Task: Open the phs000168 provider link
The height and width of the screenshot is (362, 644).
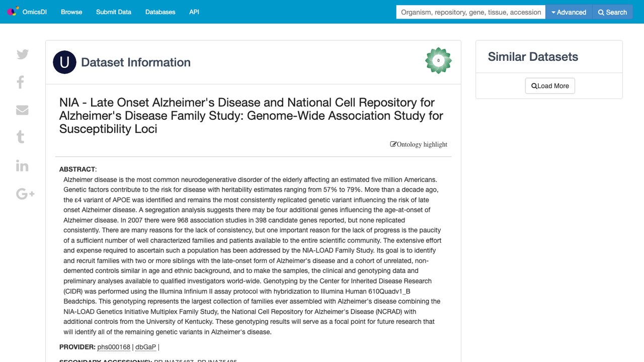Action: pos(114,347)
